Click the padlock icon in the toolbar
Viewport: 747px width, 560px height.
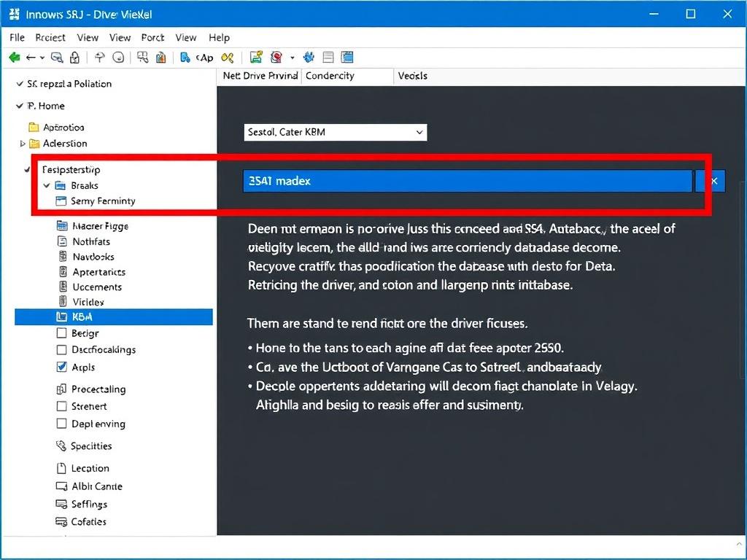coord(75,58)
